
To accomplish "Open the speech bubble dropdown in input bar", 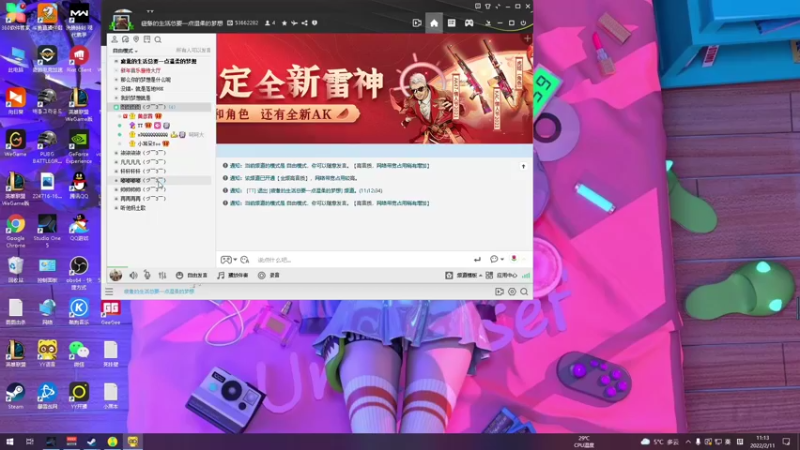I will (x=496, y=259).
